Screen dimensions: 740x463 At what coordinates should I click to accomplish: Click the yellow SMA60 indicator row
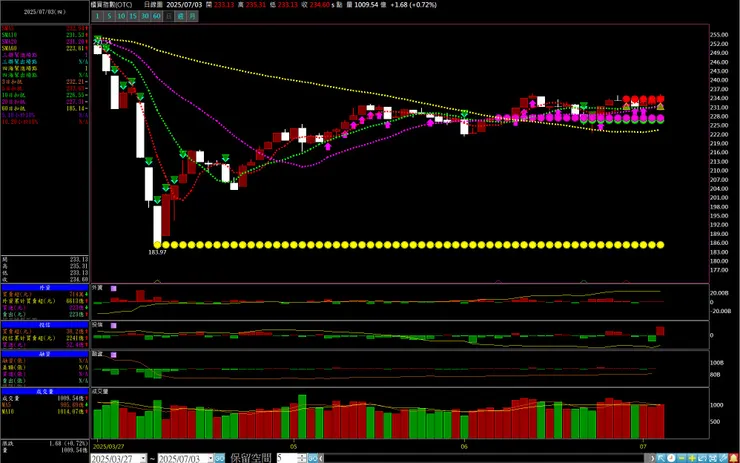pos(45,48)
